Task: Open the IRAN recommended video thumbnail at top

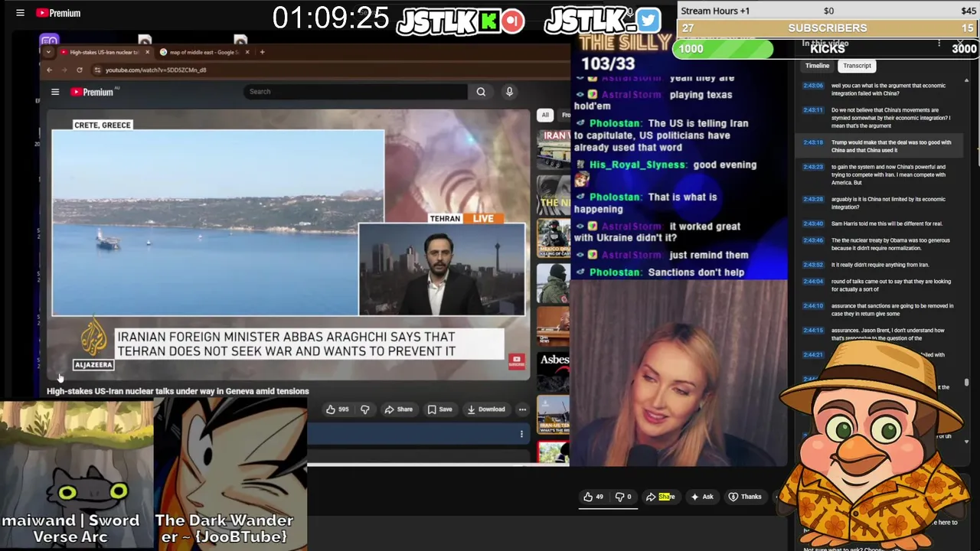Action: [554, 149]
